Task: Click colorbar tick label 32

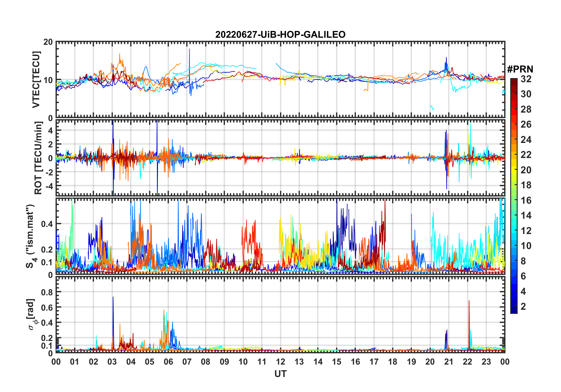Action: (526, 79)
